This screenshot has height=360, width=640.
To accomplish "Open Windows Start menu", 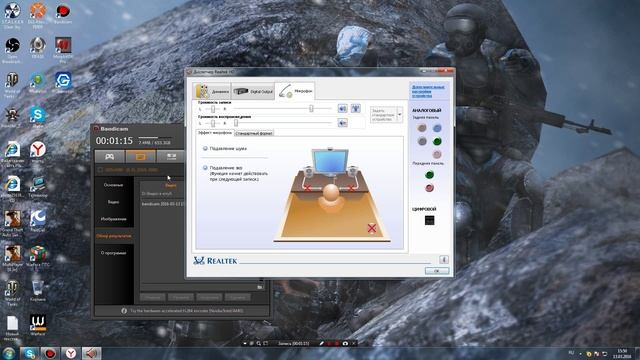I will pyautogui.click(x=9, y=353).
